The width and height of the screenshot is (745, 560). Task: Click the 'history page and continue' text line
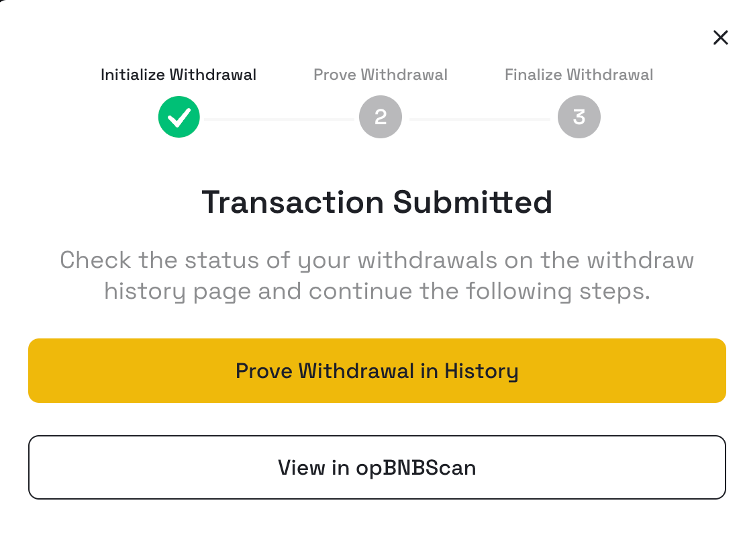(377, 291)
